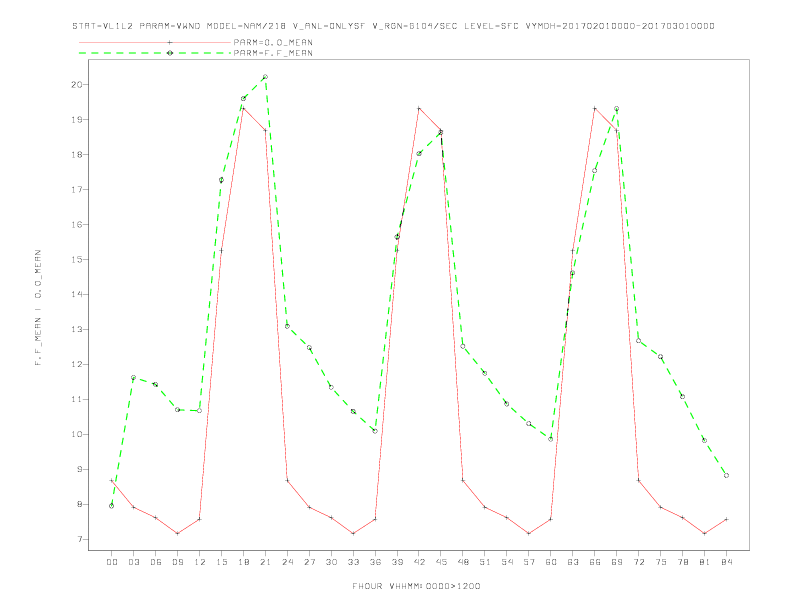Select red plus data point at hour 57 minimum
The width and height of the screenshot is (792, 612).
click(529, 533)
